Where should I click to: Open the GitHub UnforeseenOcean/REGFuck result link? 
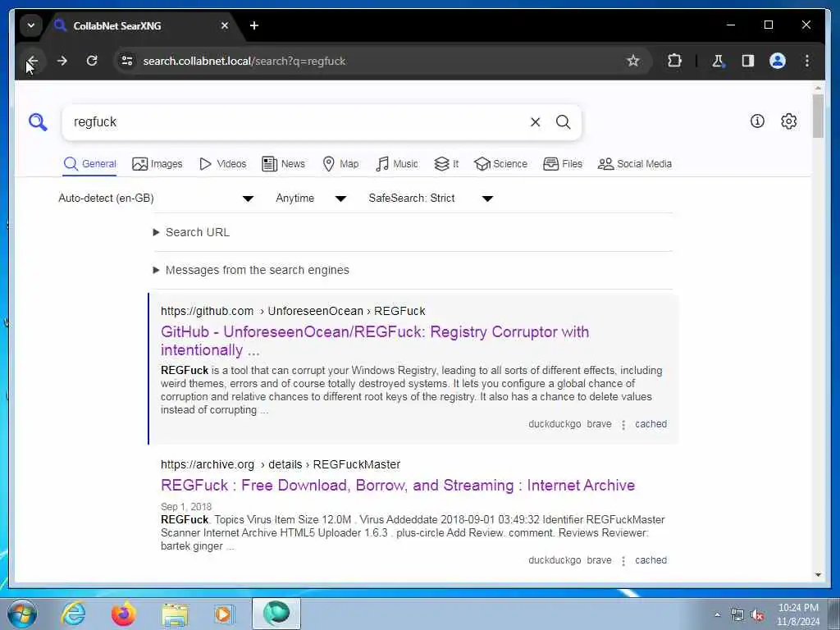pyautogui.click(x=374, y=340)
